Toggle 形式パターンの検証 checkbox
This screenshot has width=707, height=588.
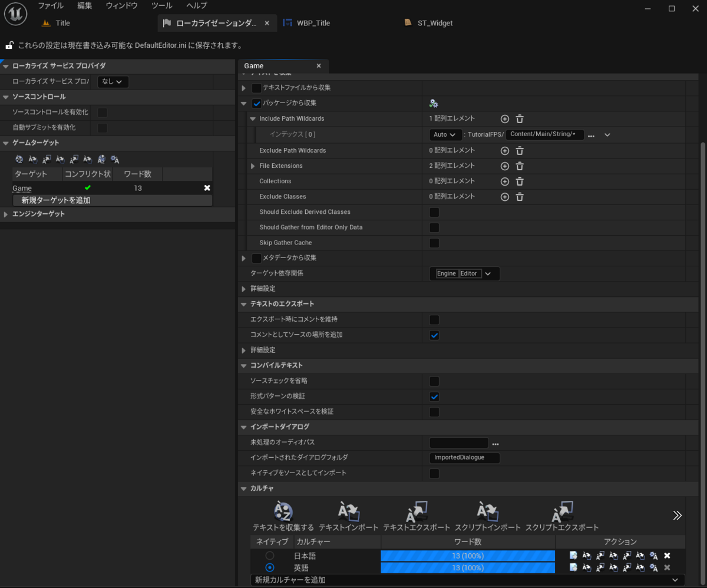tap(434, 397)
